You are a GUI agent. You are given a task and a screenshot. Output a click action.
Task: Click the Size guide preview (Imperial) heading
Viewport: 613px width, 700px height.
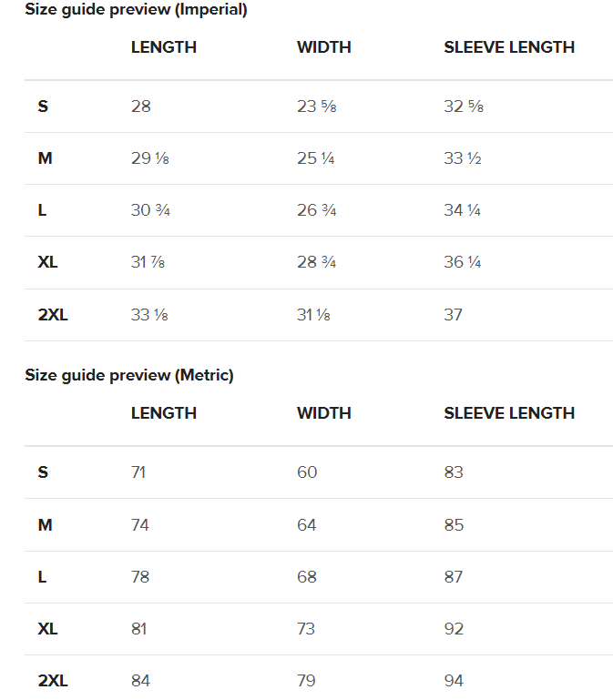coord(136,9)
